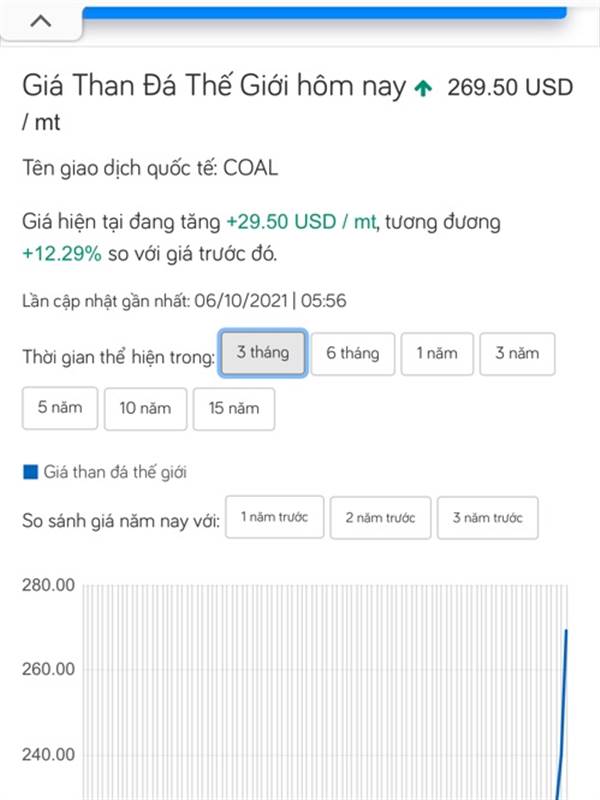Select the 1 năm time range
Image resolution: width=600 pixels, height=800 pixels.
437,354
